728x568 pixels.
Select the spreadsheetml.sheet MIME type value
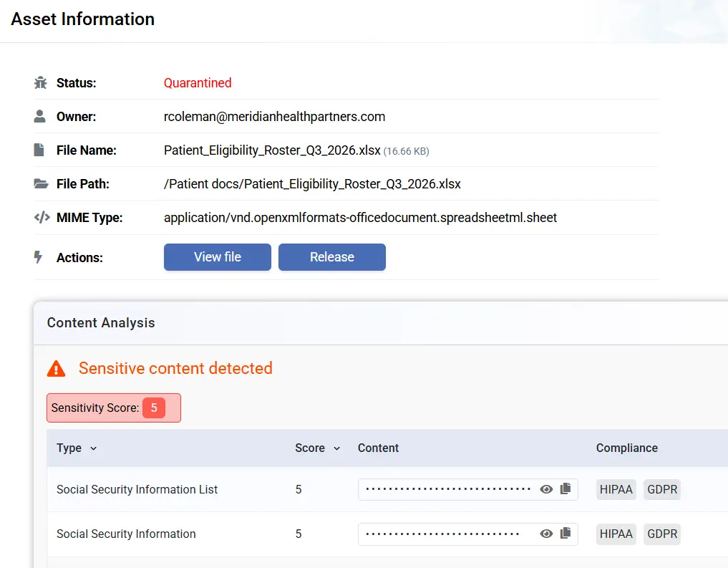point(360,218)
